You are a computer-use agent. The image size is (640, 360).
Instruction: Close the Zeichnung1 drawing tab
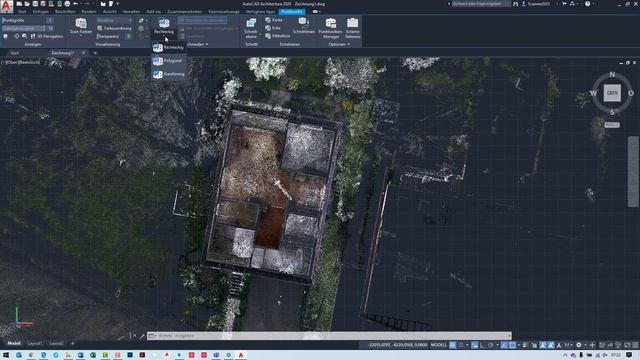84,53
